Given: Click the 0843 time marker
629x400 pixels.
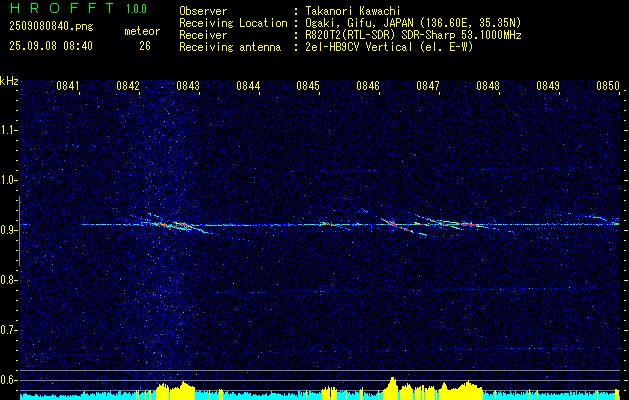Looking at the screenshot, I should point(188,85).
